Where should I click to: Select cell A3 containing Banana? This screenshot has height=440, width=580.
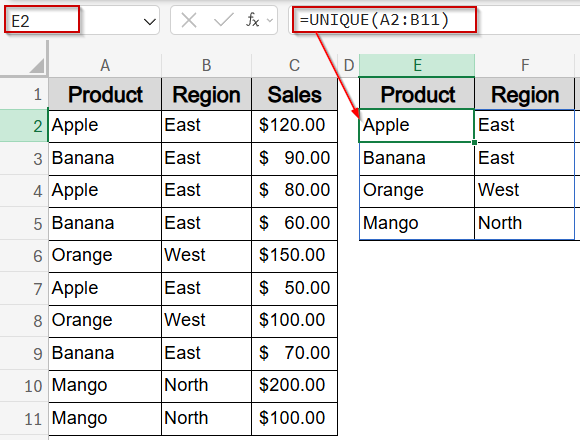coord(105,159)
